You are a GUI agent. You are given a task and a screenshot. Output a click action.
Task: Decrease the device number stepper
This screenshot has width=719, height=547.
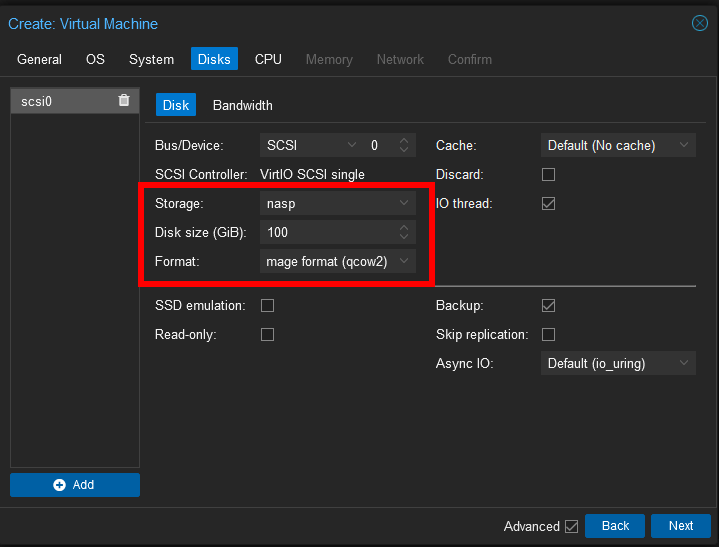(x=404, y=150)
